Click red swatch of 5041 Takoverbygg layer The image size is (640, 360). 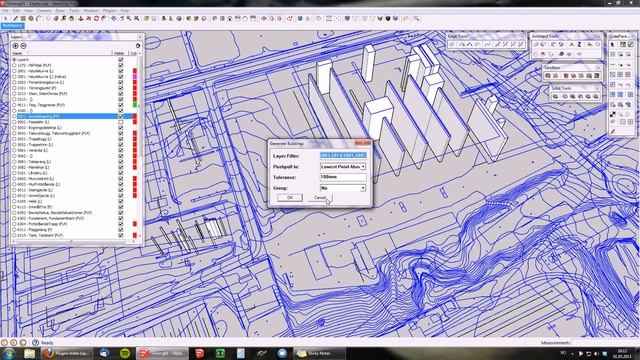point(135,133)
